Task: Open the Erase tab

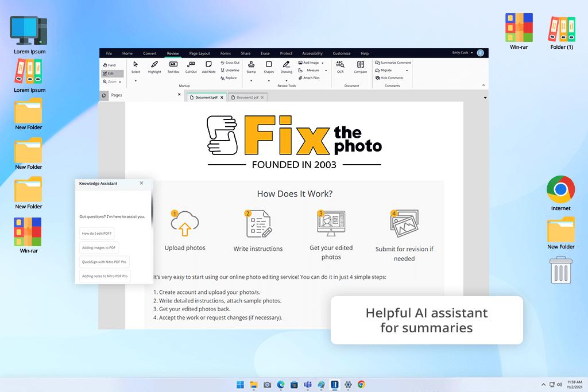Action: click(265, 53)
